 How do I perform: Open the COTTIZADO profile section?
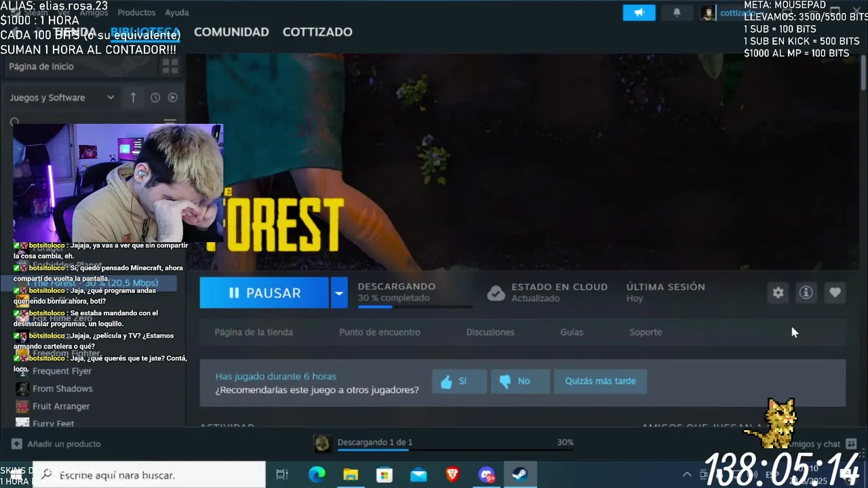pyautogui.click(x=317, y=32)
